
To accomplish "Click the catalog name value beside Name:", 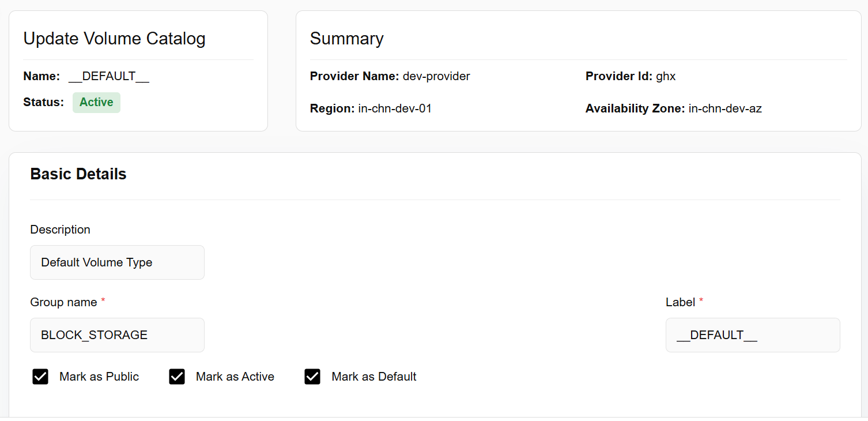I will coord(108,76).
